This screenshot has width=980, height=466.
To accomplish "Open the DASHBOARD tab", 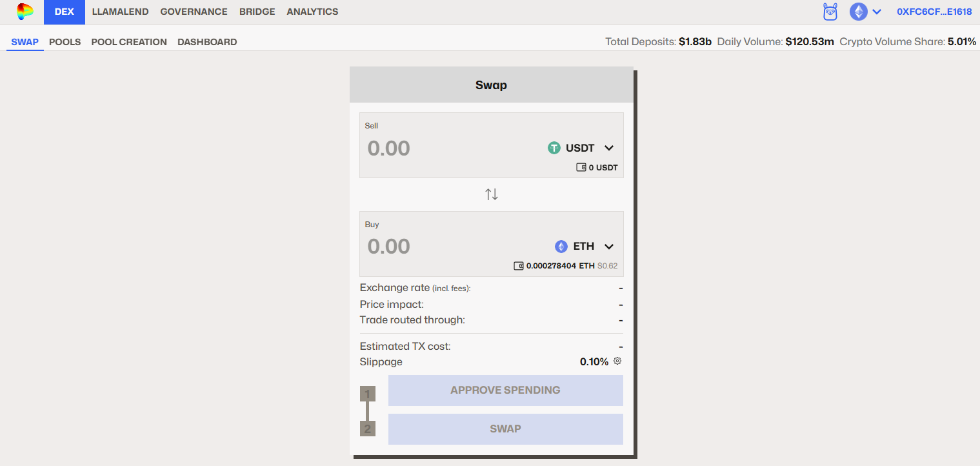I will (207, 42).
